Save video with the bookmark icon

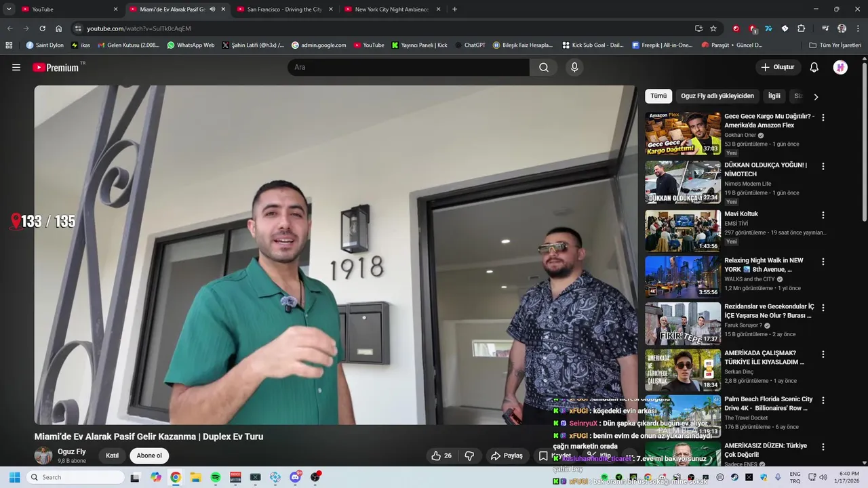(543, 455)
